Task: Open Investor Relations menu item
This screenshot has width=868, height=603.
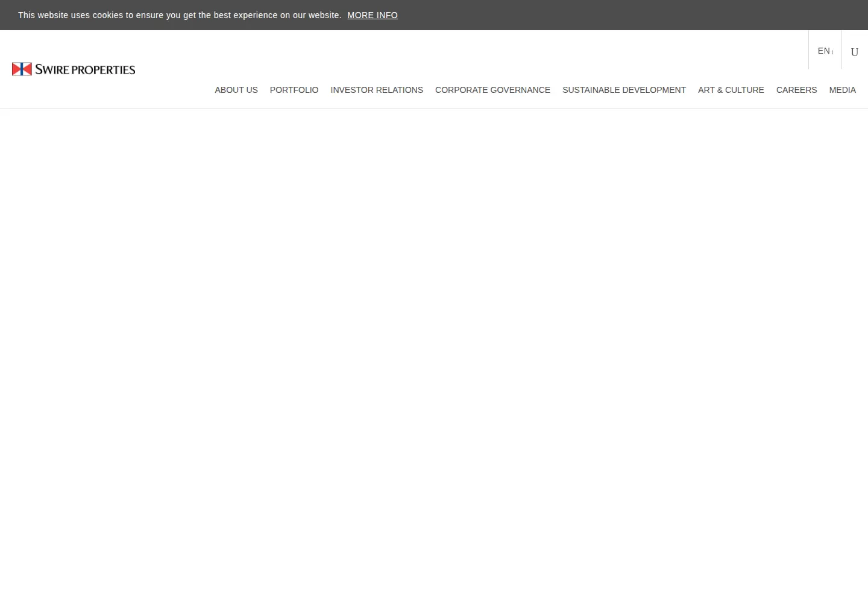Action: point(377,90)
